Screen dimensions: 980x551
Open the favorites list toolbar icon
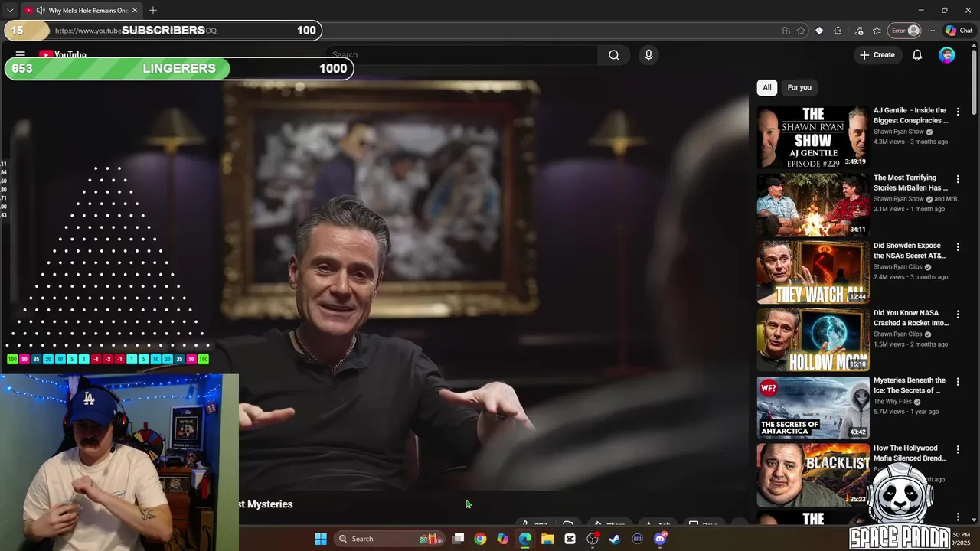coord(877,31)
